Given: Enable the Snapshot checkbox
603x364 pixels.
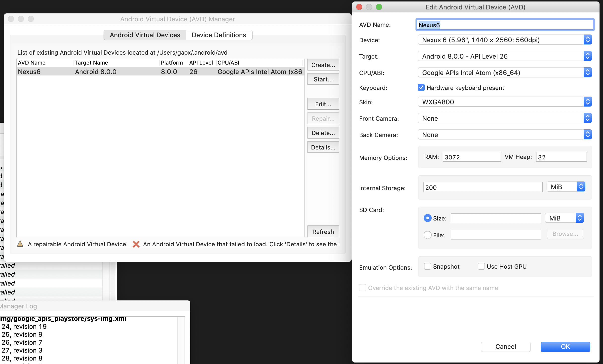Looking at the screenshot, I should click(x=428, y=266).
